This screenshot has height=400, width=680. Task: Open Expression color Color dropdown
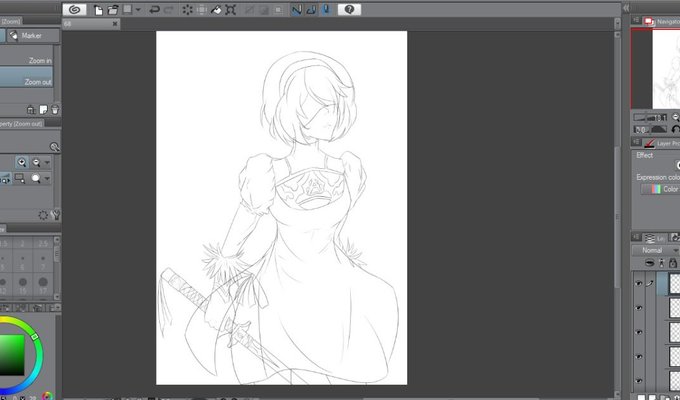click(660, 189)
